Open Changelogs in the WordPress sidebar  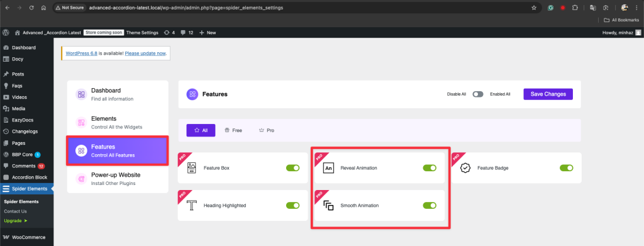click(x=26, y=131)
